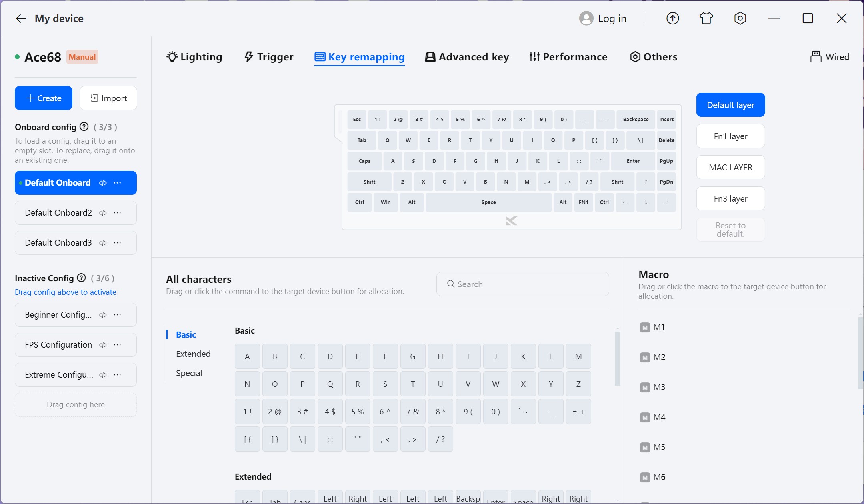Open more options for Extreme Configu...
Screen dimensions: 864x504
[117, 375]
